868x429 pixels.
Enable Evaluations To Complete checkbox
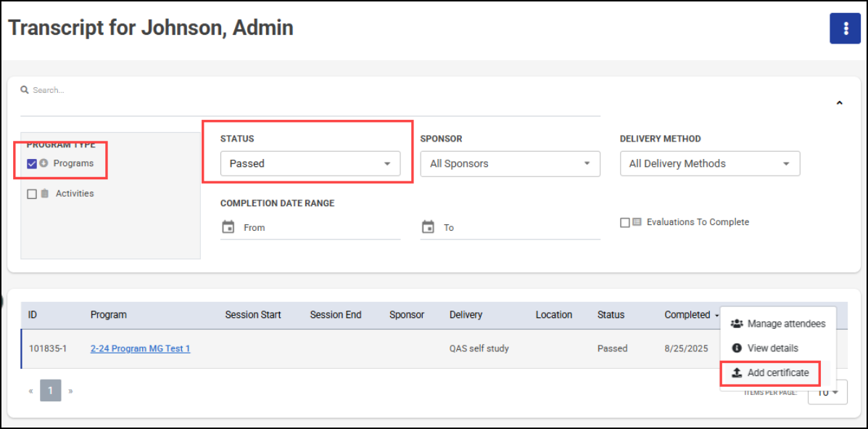[624, 223]
